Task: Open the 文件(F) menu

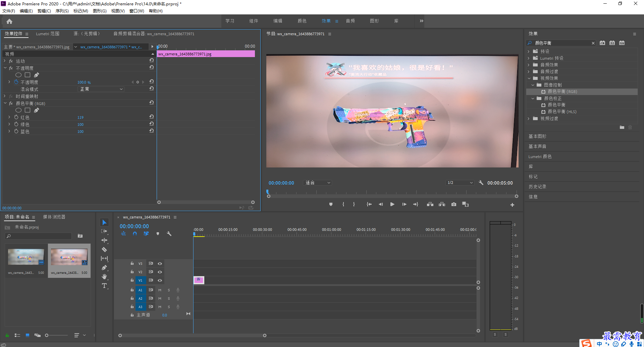Action: 9,11
